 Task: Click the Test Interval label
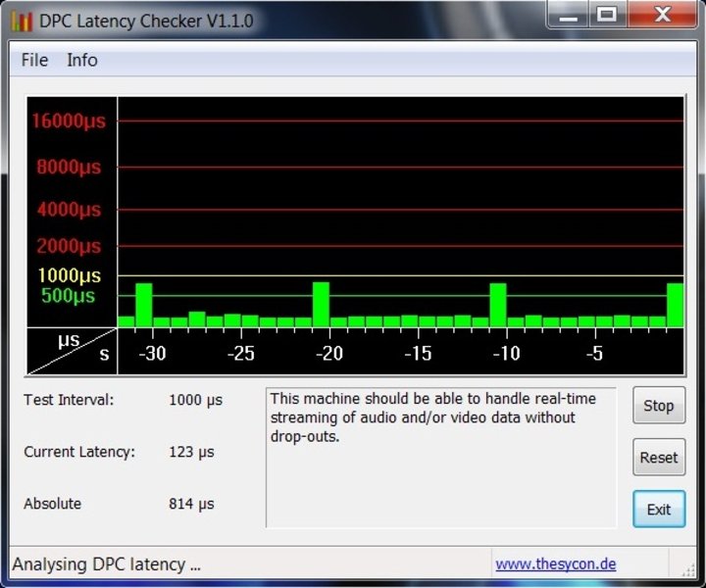(69, 400)
